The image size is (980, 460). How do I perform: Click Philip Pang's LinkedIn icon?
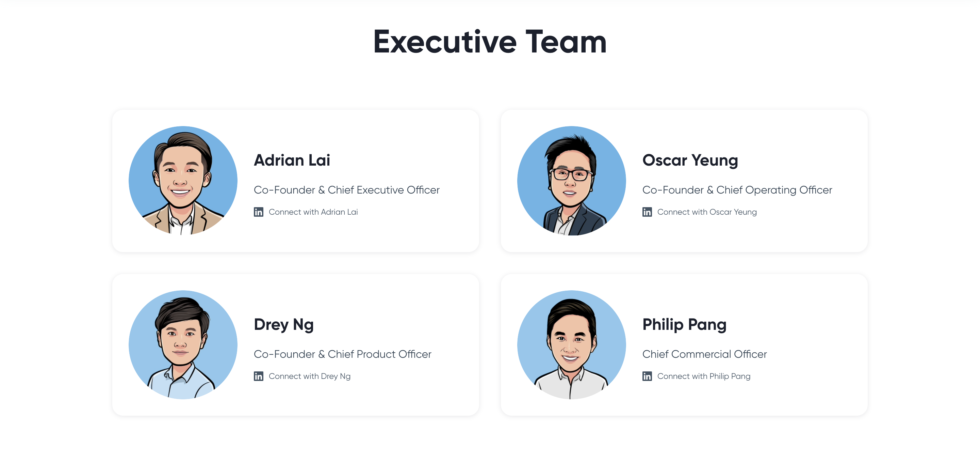tap(647, 376)
